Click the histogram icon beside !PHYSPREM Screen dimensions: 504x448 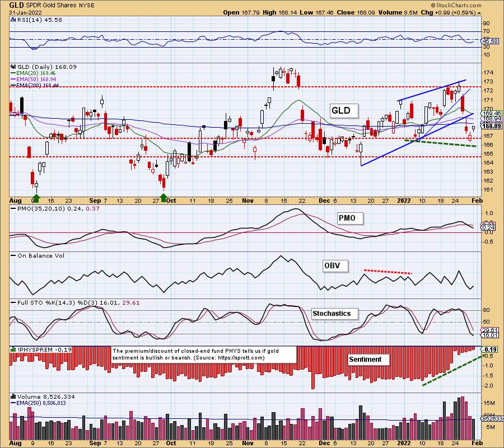click(x=13, y=349)
